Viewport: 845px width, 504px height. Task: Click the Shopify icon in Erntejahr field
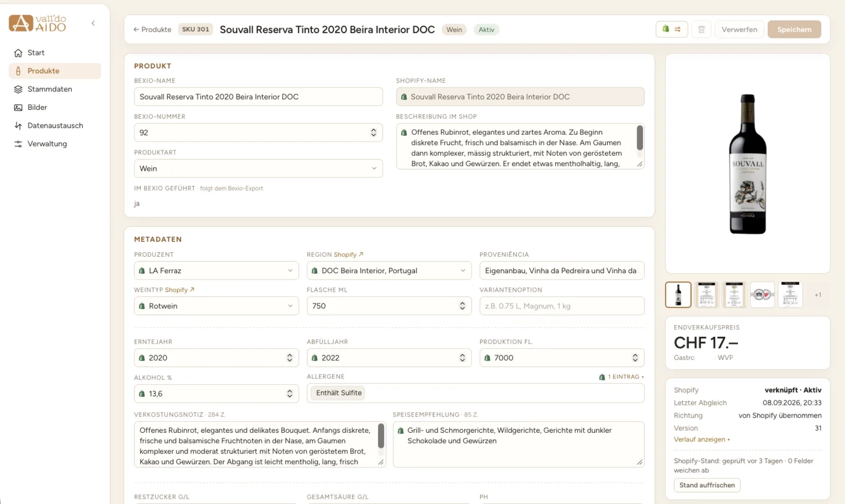click(x=142, y=358)
